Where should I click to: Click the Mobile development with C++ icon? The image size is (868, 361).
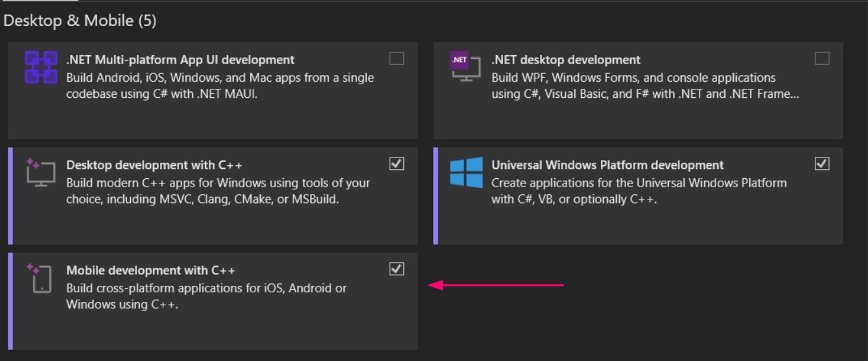(x=39, y=277)
